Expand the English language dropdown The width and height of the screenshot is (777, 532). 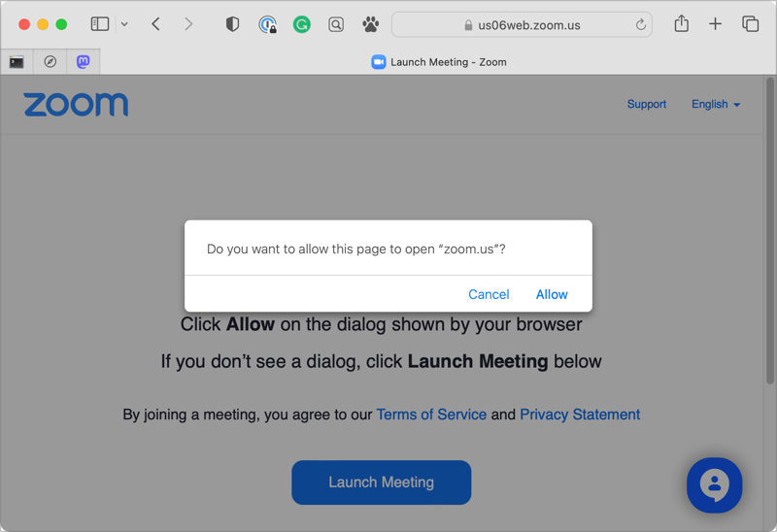click(716, 104)
